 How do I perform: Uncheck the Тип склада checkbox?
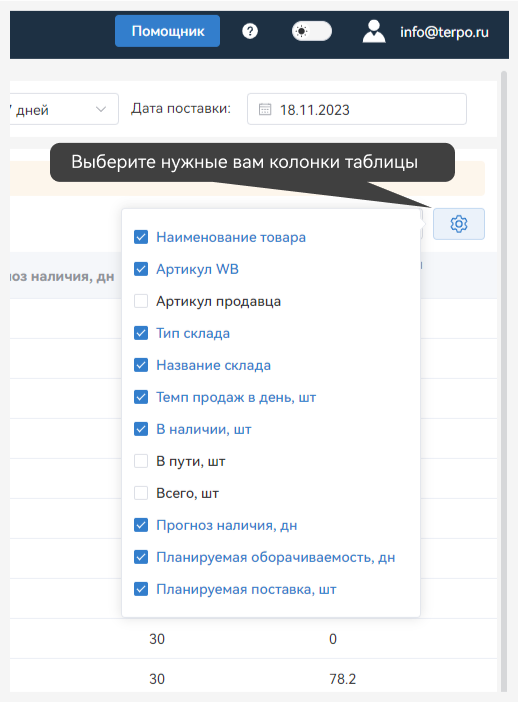[141, 333]
